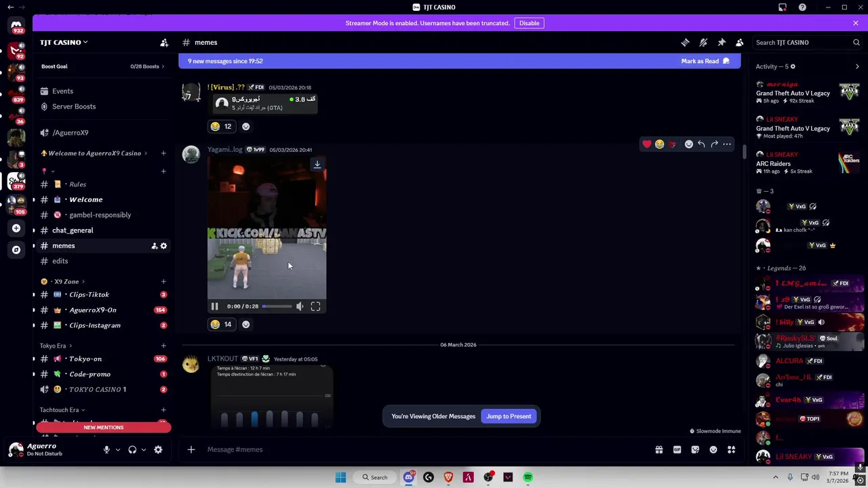The width and height of the screenshot is (868, 488).
Task: Click Jump to Present button
Action: [509, 416]
